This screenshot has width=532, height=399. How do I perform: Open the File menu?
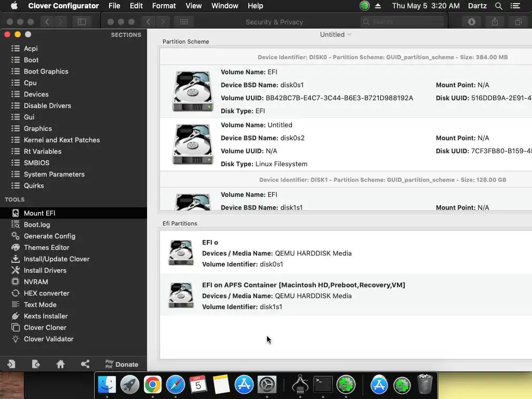(114, 6)
